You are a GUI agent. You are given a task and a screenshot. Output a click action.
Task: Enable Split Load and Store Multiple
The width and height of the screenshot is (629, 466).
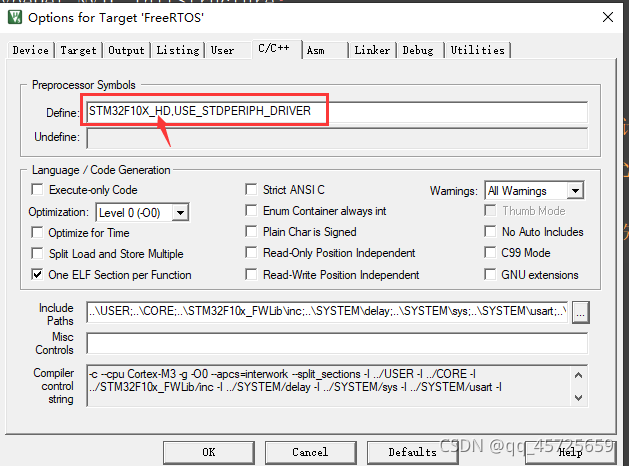37,253
